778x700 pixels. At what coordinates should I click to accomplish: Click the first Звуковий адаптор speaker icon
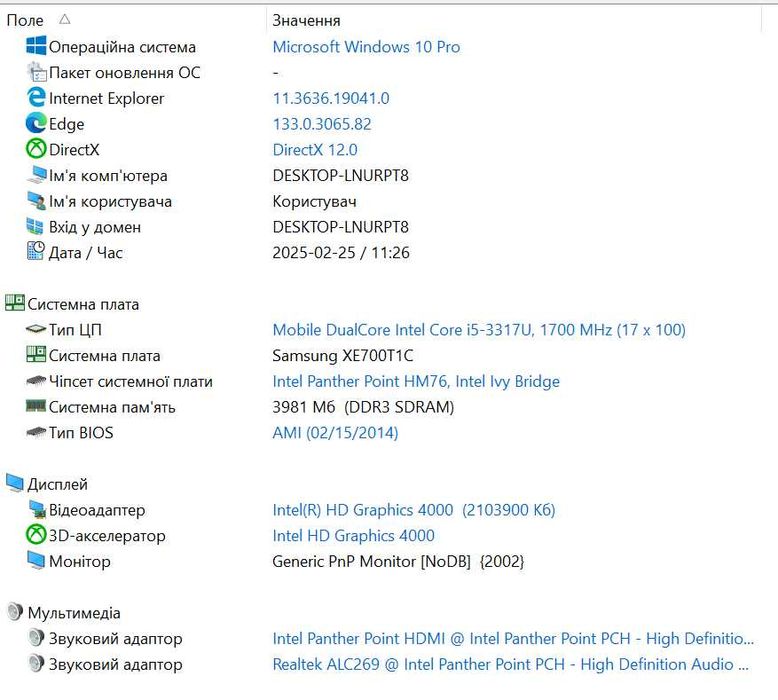pos(36,638)
